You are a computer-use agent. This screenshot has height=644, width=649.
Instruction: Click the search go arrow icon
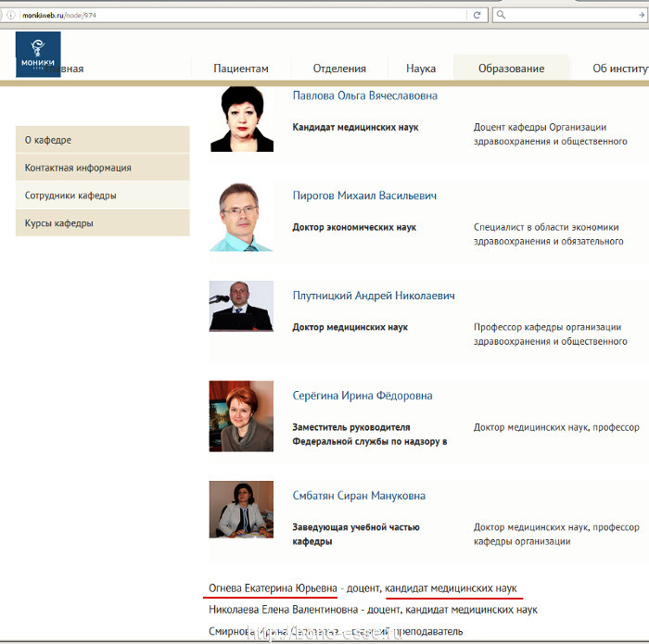tap(642, 16)
